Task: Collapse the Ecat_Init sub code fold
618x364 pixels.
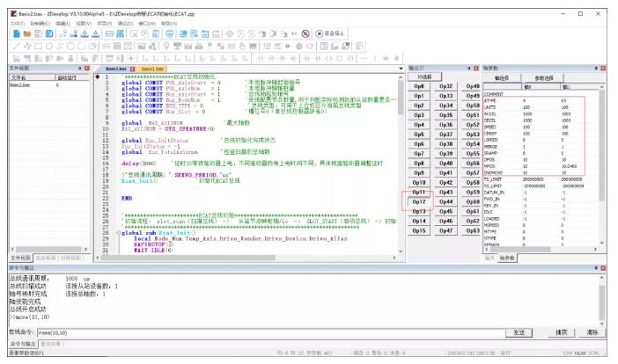Action: [x=118, y=233]
